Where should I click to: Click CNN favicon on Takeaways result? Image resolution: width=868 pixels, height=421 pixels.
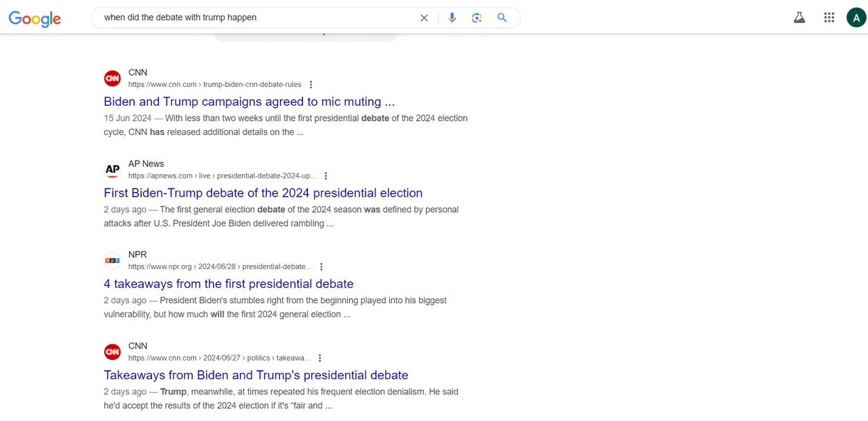click(113, 352)
